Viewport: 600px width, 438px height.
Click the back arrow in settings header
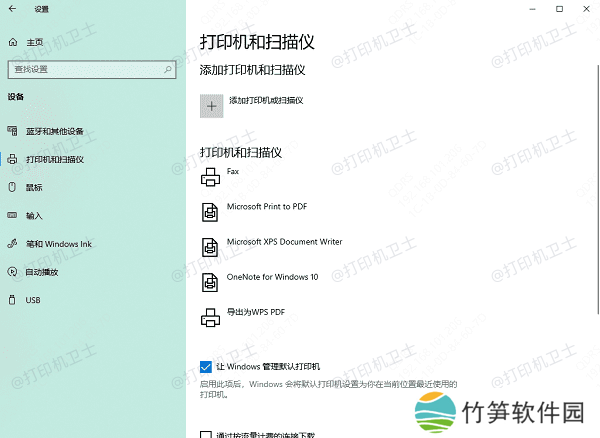point(12,9)
